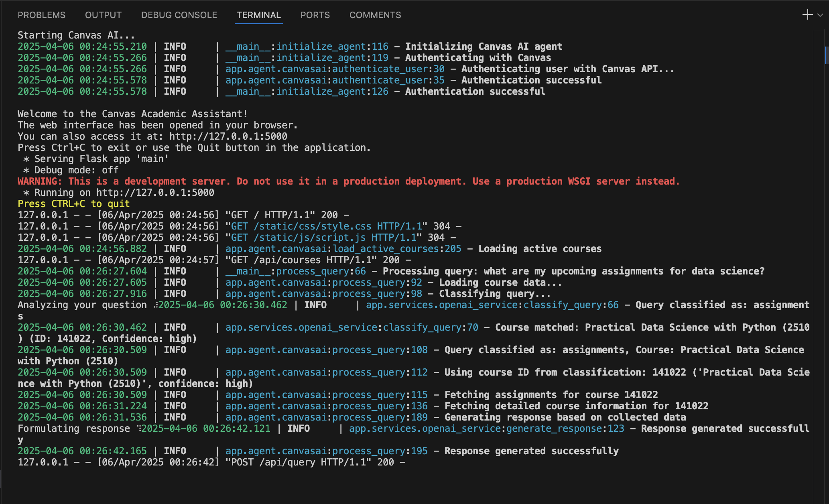Image resolution: width=829 pixels, height=504 pixels.
Task: Open the terminal launch profile chevron dropdown
Action: (820, 15)
